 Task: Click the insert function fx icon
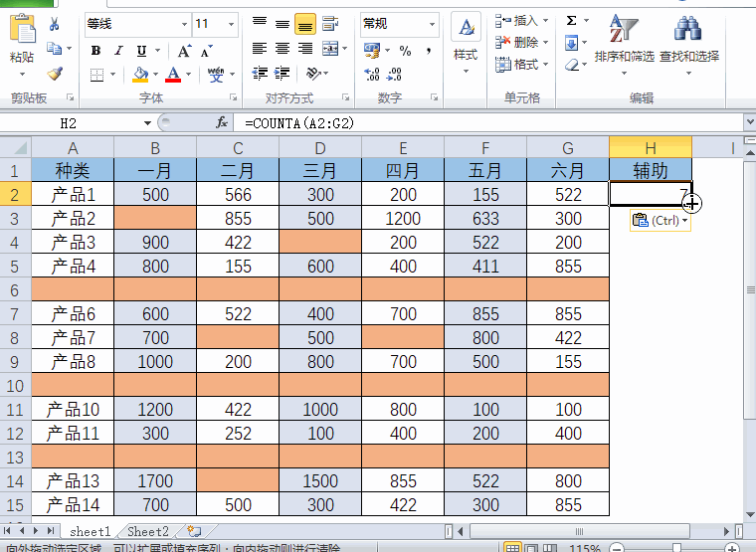[x=221, y=123]
